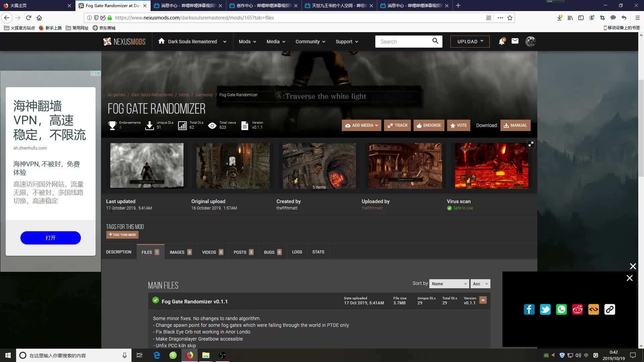Share on Reddit icon
Screen dimensions: 644x362
[577, 309]
